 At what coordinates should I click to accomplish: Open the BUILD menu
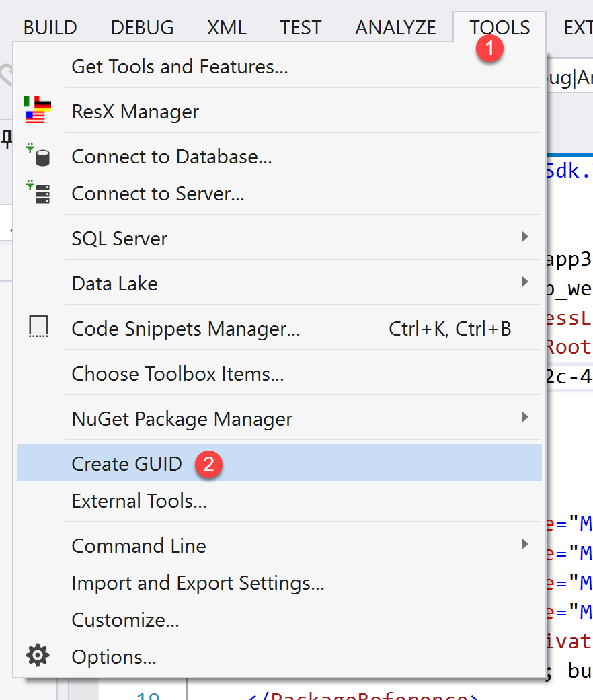(x=50, y=28)
